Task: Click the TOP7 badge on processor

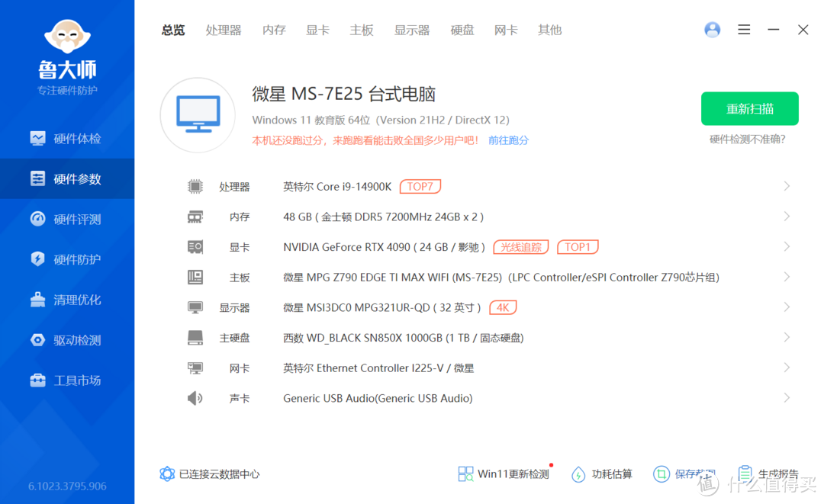Action: [x=420, y=186]
